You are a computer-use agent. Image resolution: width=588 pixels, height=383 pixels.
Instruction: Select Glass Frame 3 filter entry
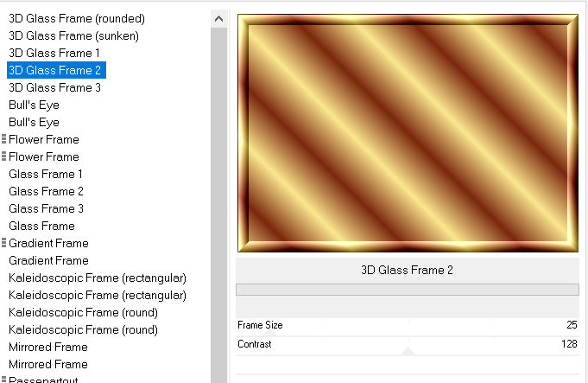pyautogui.click(x=46, y=208)
